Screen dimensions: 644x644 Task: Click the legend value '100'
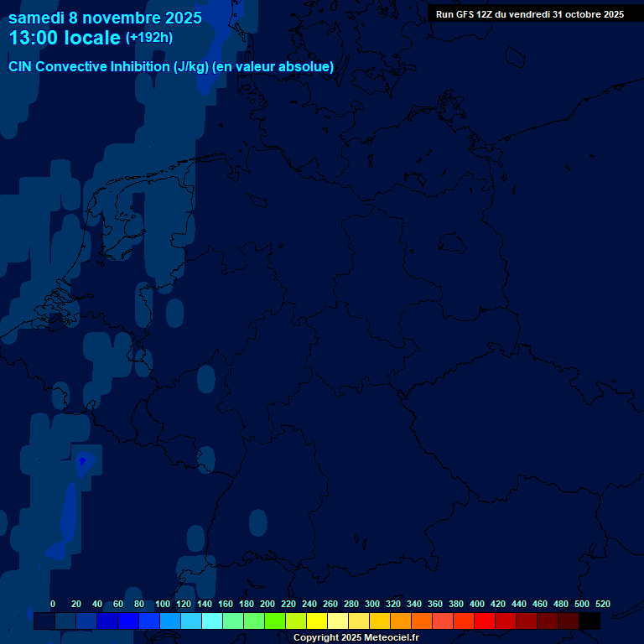pos(163,604)
